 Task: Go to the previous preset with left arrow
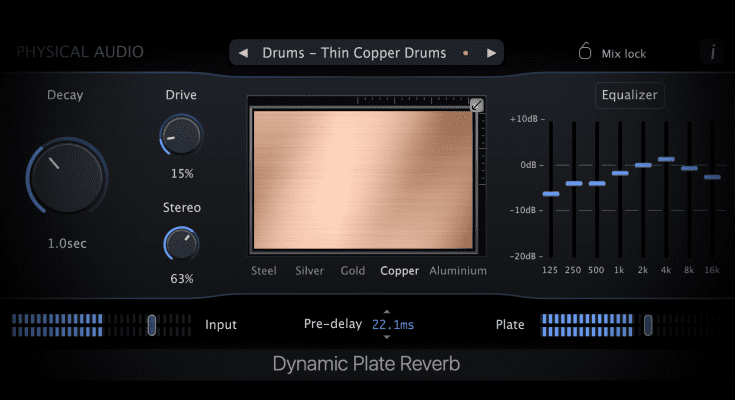[x=243, y=52]
